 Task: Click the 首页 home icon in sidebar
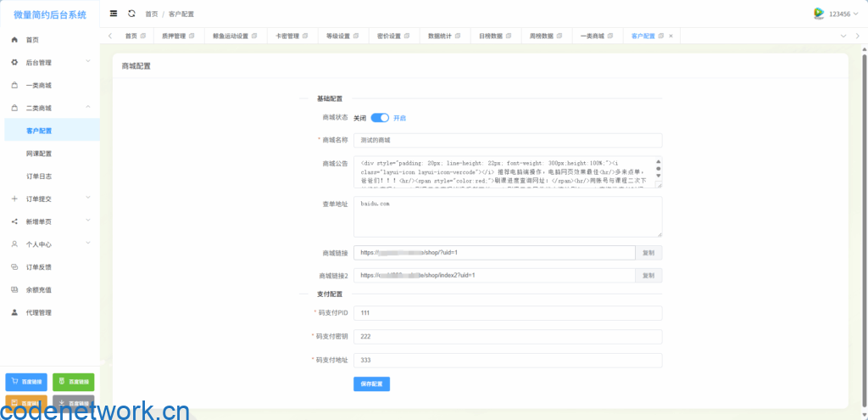point(14,40)
